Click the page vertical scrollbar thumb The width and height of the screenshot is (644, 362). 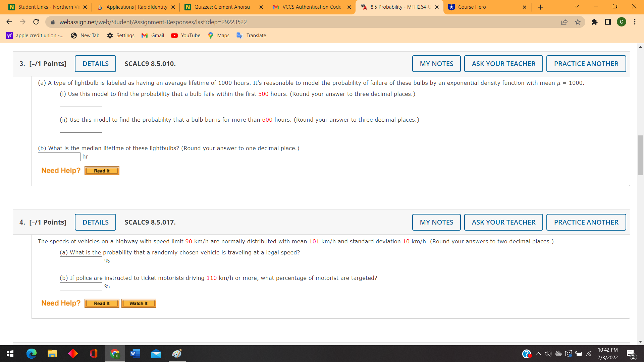(640, 155)
